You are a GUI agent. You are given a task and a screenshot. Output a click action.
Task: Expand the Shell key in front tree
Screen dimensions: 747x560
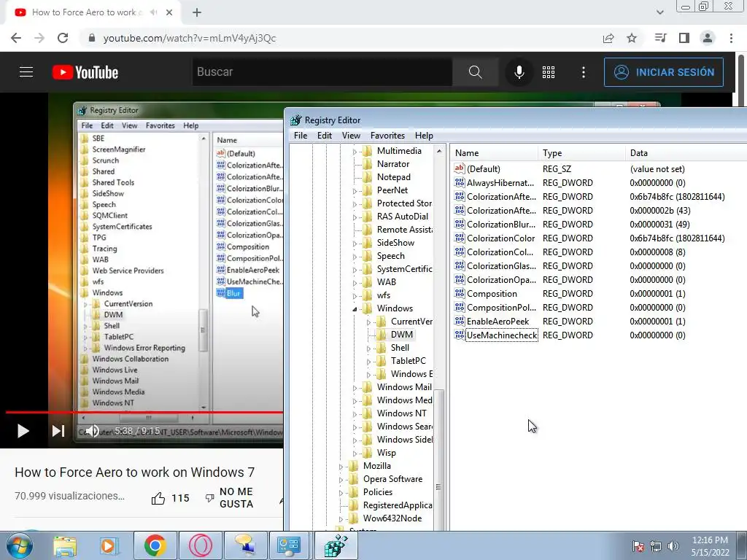368,349
